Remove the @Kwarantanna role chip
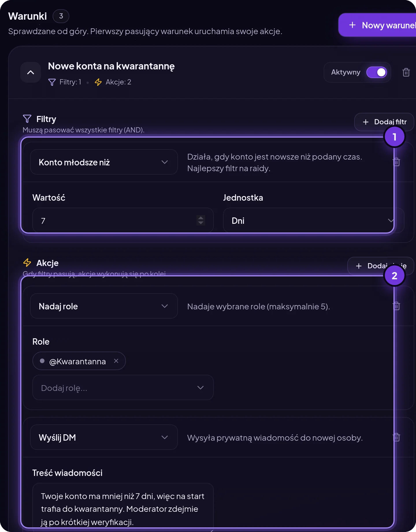The width and height of the screenshot is (416, 532). click(x=116, y=361)
